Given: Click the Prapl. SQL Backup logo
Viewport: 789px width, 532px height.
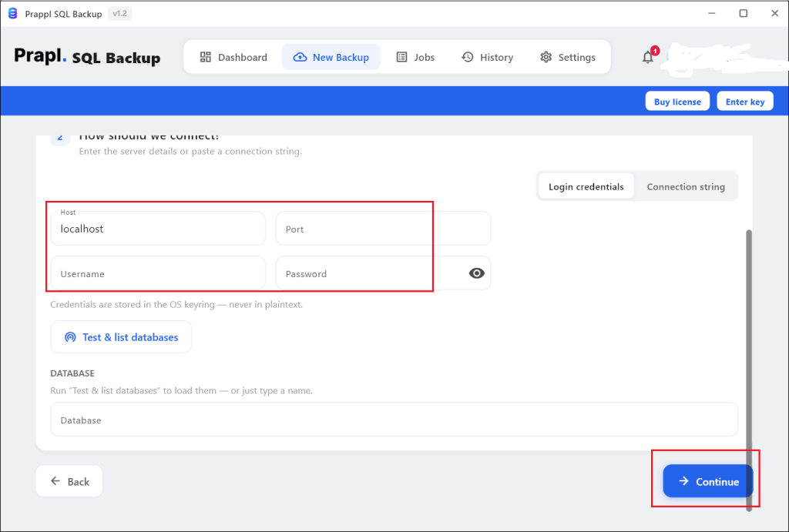Looking at the screenshot, I should pyautogui.click(x=87, y=56).
